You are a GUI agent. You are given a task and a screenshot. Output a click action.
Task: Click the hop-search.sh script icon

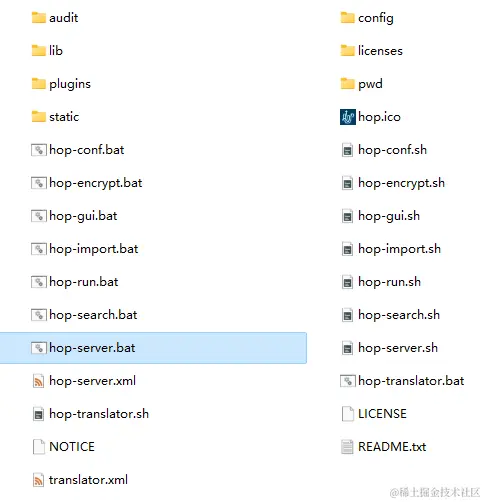tap(347, 315)
